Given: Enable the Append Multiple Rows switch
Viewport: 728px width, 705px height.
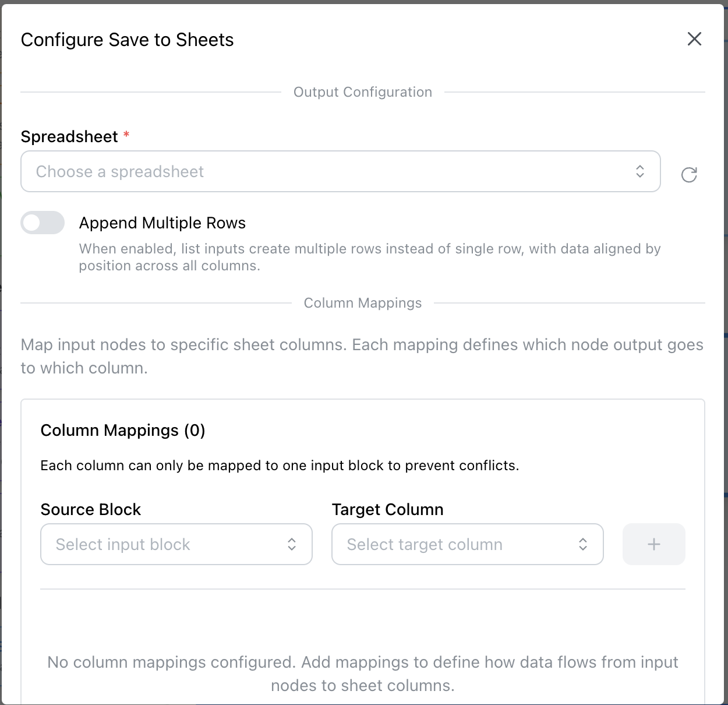Looking at the screenshot, I should [43, 223].
